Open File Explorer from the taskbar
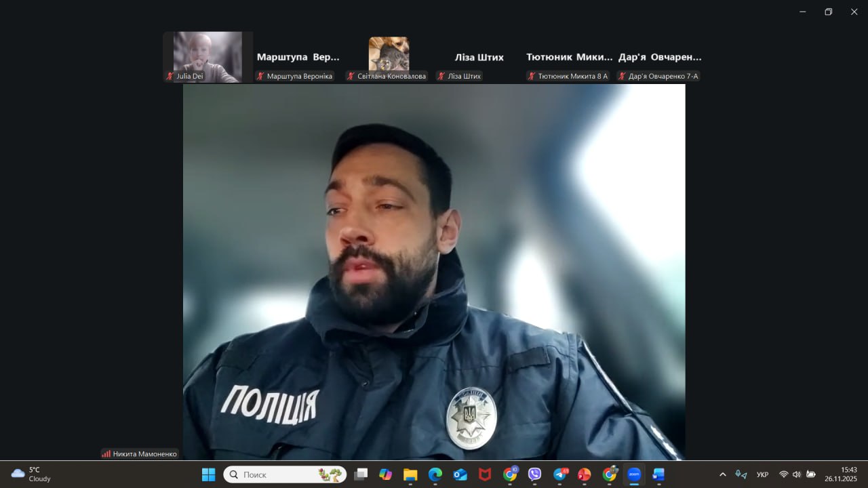Viewport: 868px width, 488px height. click(x=410, y=474)
